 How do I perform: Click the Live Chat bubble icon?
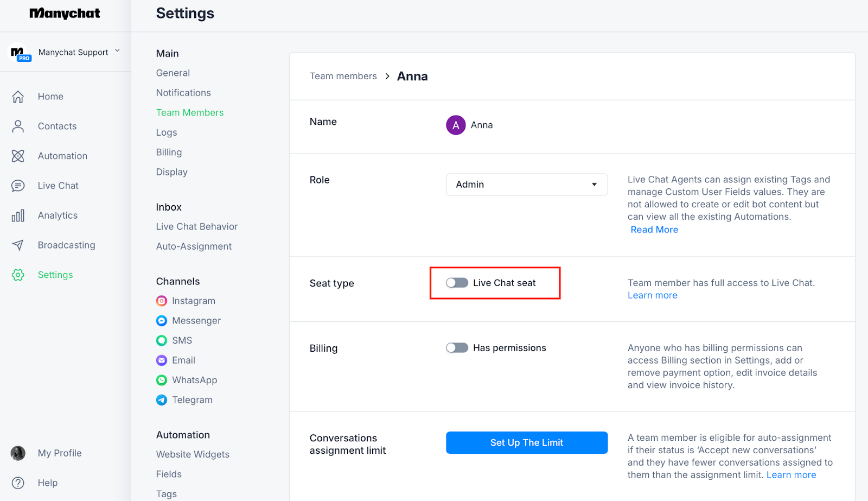[18, 186]
